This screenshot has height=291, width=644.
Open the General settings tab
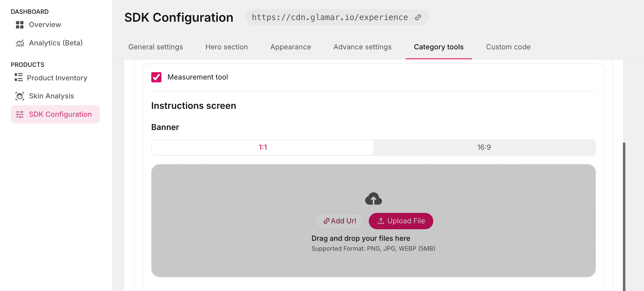tap(156, 47)
